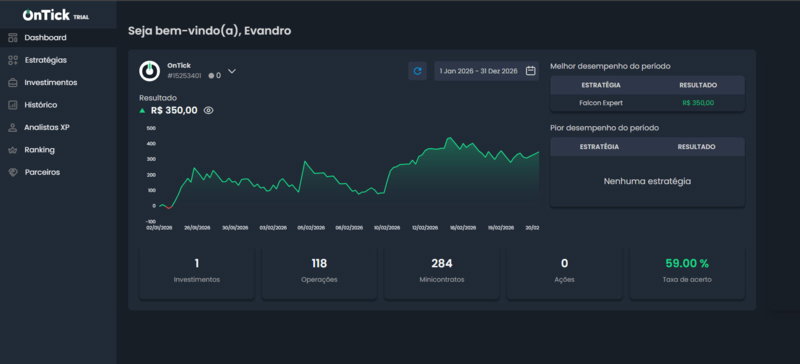Click the Operações card showing 118
The height and width of the screenshot is (364, 800).
pos(319,273)
